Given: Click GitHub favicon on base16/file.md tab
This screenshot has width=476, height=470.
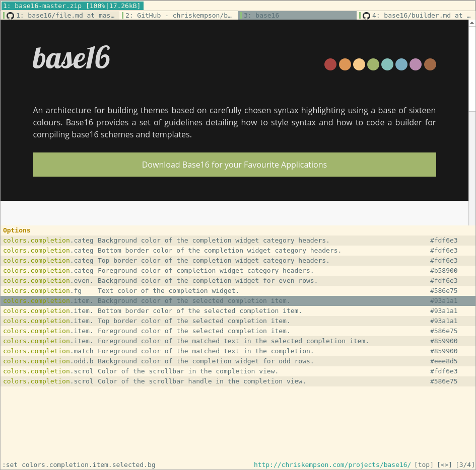Looking at the screenshot, I should pos(10,16).
